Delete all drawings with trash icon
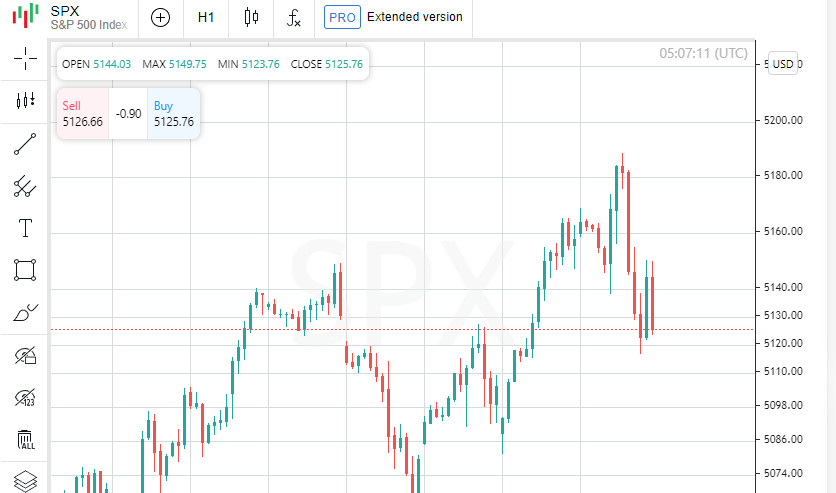Screen dimensions: 836x493 pyautogui.click(x=25, y=439)
